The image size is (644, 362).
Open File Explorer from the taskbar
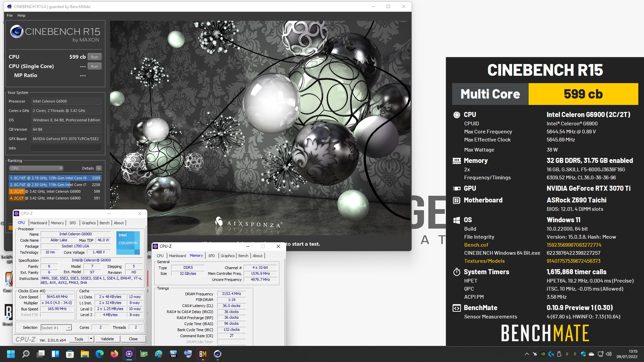pyautogui.click(x=85, y=354)
